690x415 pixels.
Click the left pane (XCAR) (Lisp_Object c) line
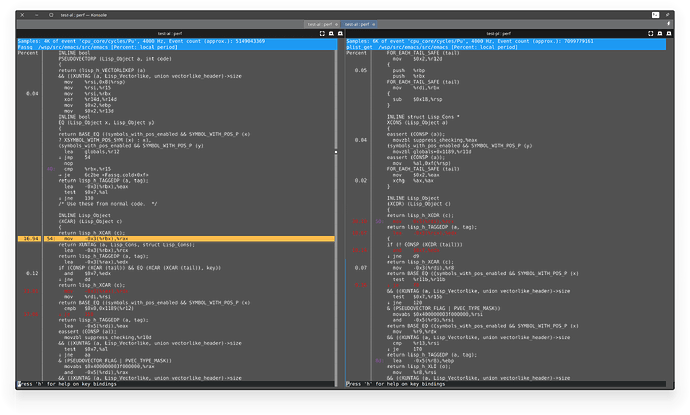pos(90,221)
